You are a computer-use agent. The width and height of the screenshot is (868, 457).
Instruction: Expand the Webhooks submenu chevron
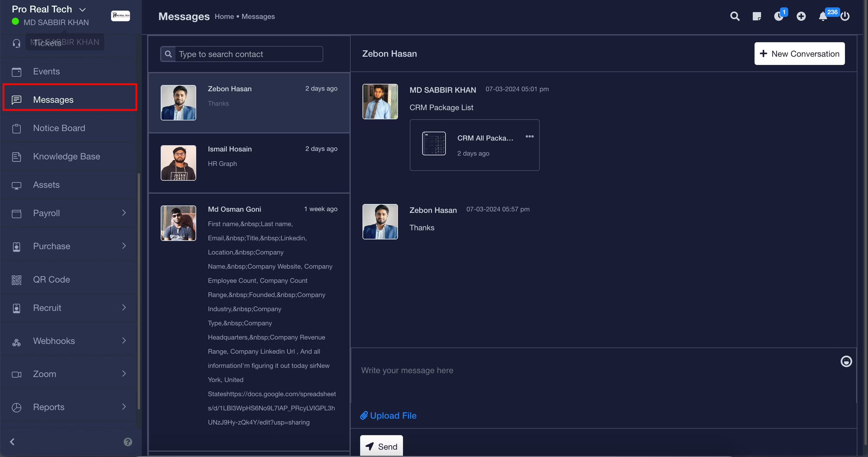124,340
